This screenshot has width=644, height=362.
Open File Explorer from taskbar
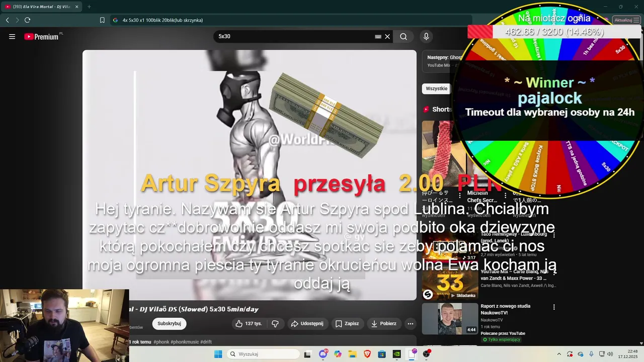click(x=352, y=354)
